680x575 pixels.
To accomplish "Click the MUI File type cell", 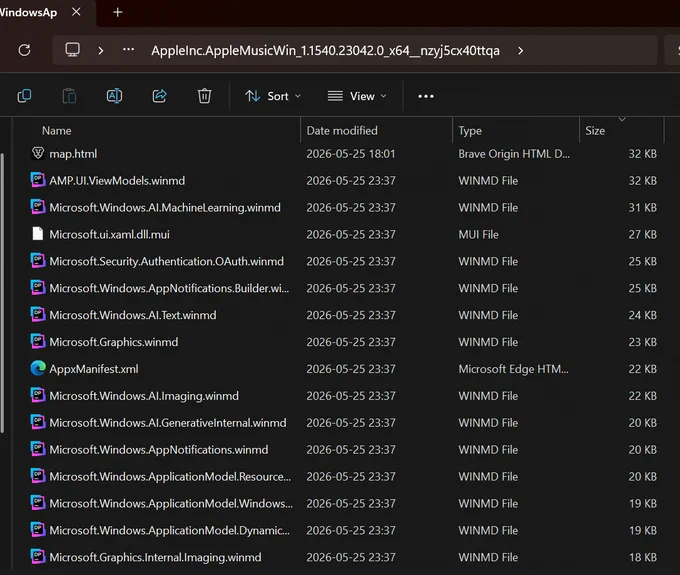I will point(478,235).
